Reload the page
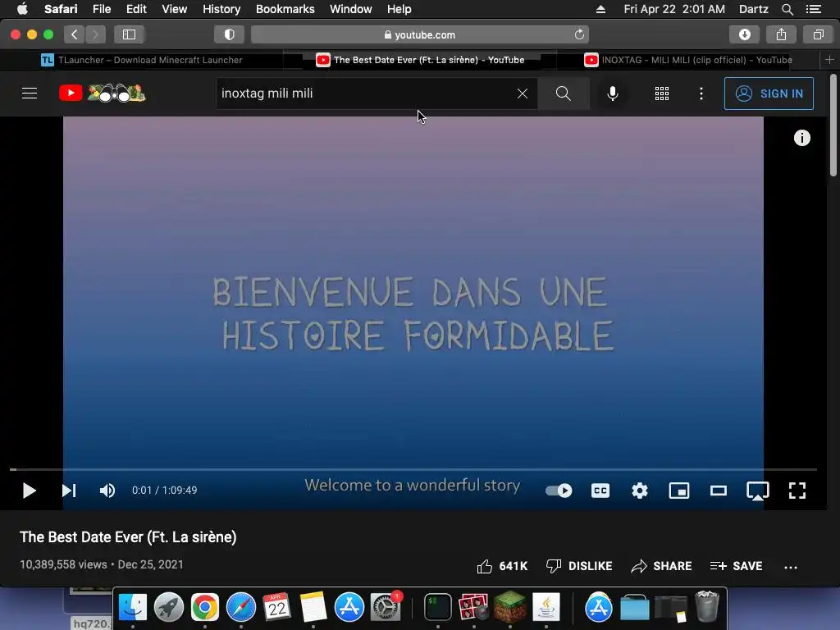Image resolution: width=840 pixels, height=630 pixels. 579,34
